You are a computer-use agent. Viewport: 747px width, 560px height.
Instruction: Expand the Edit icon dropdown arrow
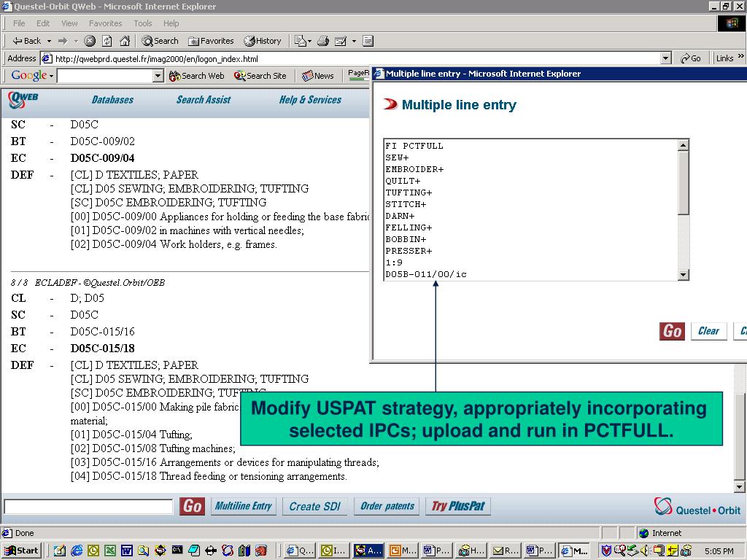point(354,42)
